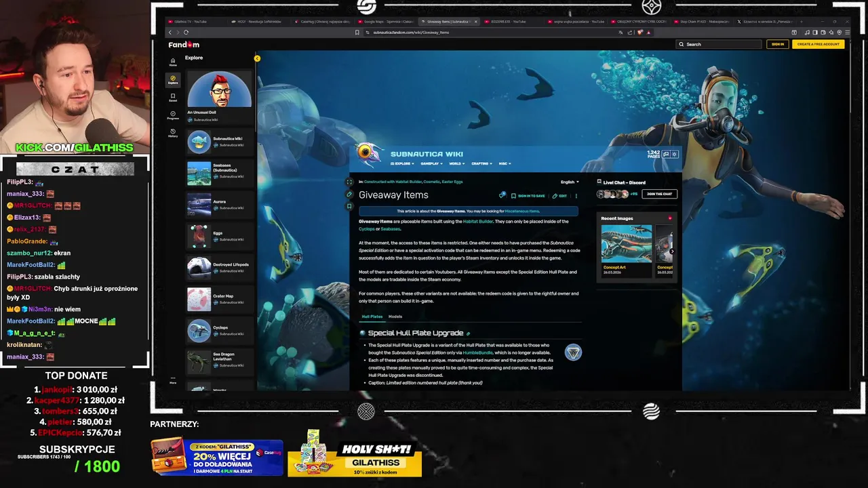Open the HumbleBundle link
Viewport: 868px width, 488px height.
pos(477,353)
